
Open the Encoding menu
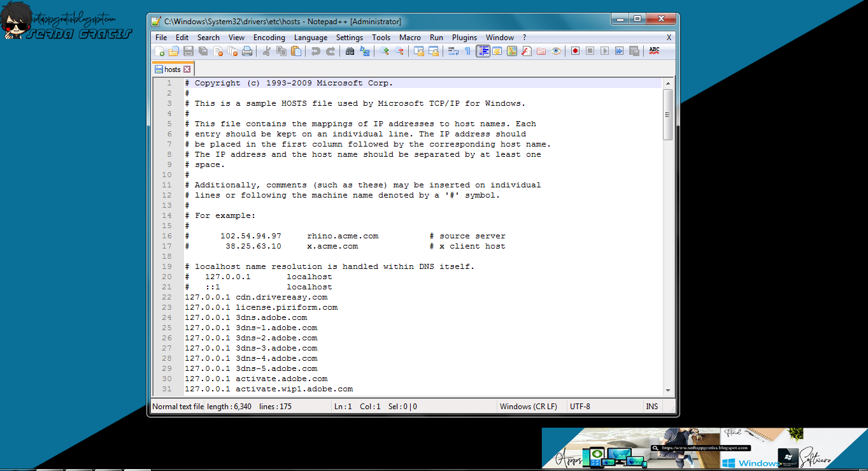pos(269,38)
